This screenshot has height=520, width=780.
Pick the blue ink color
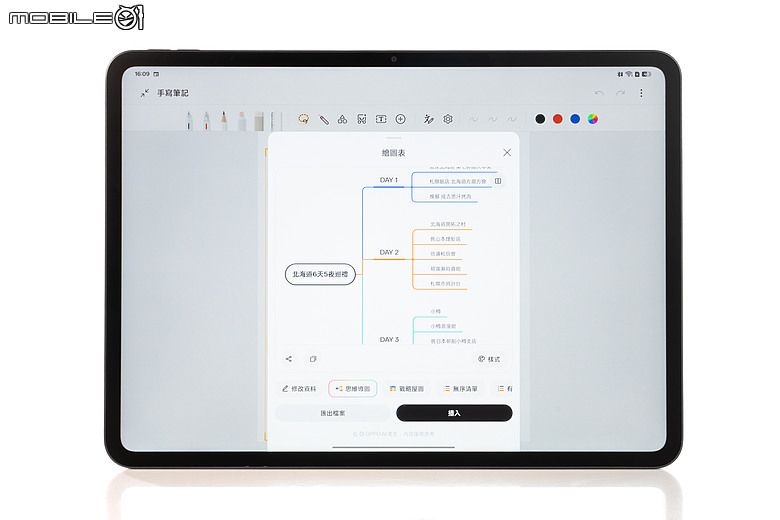coord(575,119)
